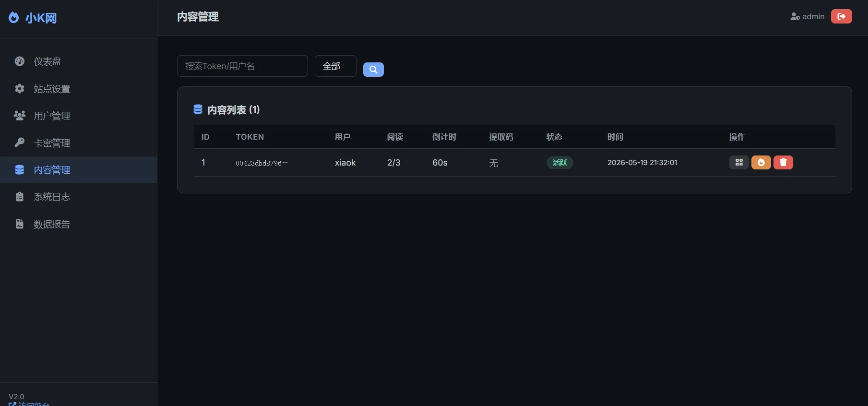Click the xiaok user cell
Image resolution: width=868 pixels, height=406 pixels.
click(345, 163)
